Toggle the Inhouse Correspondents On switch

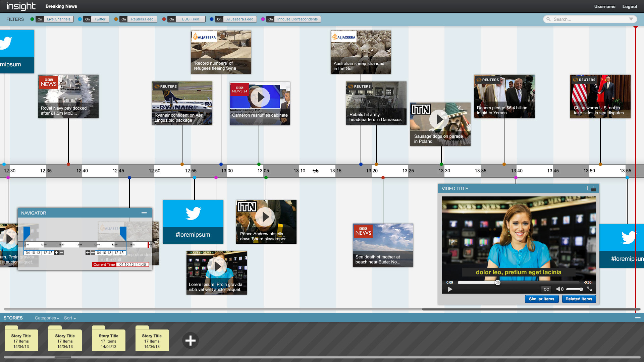tap(270, 19)
